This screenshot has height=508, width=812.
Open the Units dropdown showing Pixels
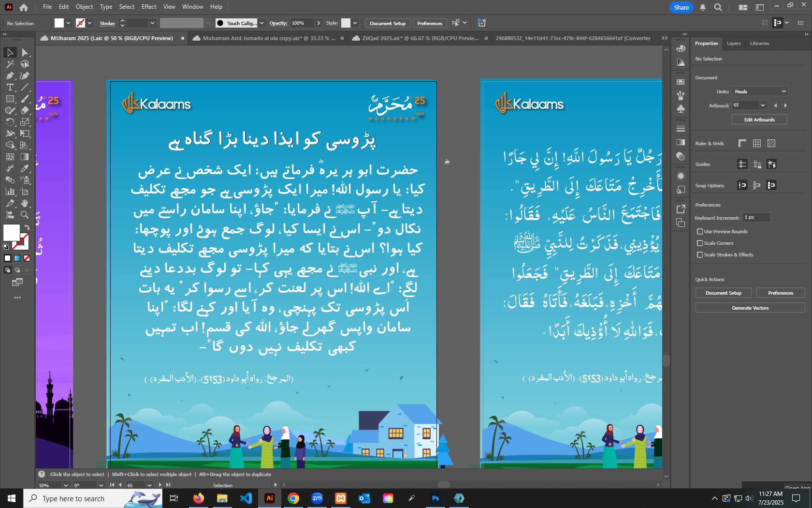760,91
